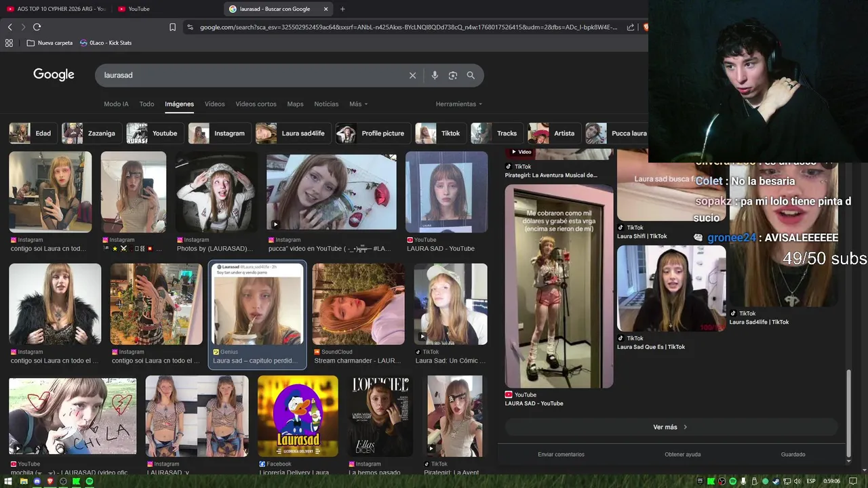The height and width of the screenshot is (488, 868).
Task: Switch to the Todo results tab
Action: click(146, 104)
